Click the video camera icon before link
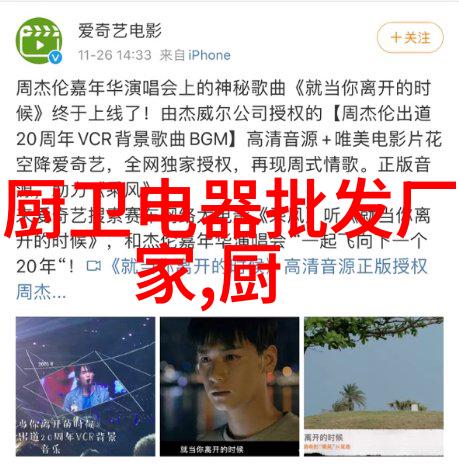Viewport: 459px width, 466px height. coord(94,266)
